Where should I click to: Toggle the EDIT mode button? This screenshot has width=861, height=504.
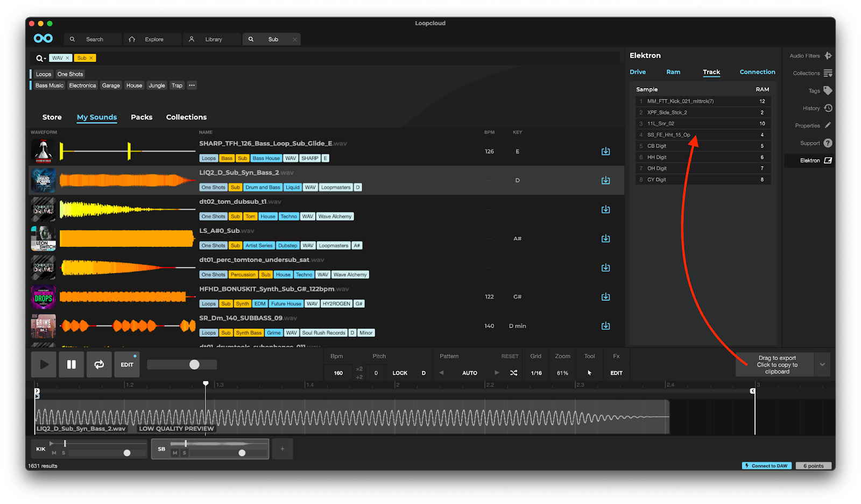point(127,364)
